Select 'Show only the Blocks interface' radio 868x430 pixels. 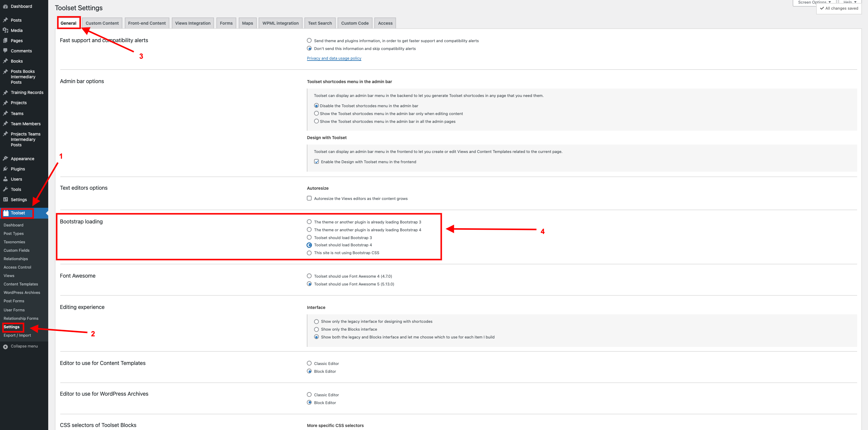[x=316, y=329]
